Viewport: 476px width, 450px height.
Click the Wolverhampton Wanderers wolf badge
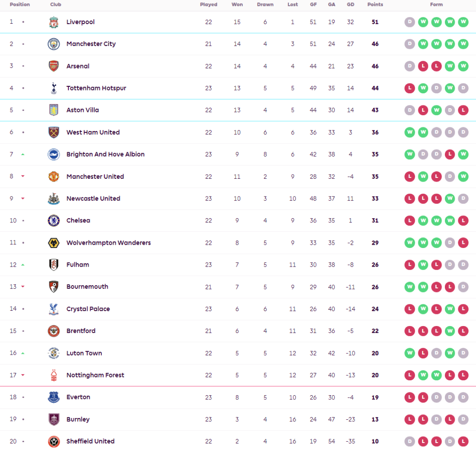click(x=54, y=243)
